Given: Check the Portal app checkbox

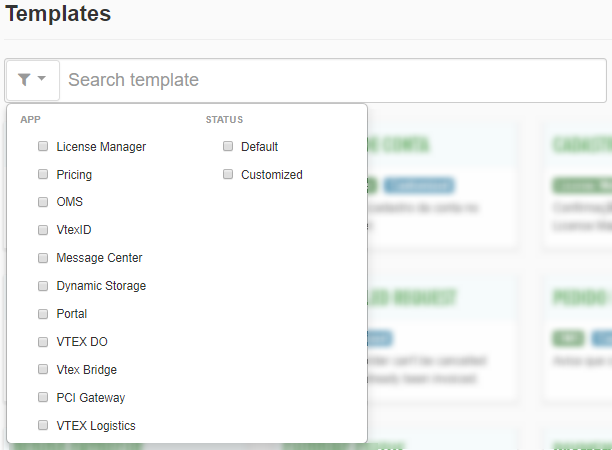Looking at the screenshot, I should (x=43, y=313).
